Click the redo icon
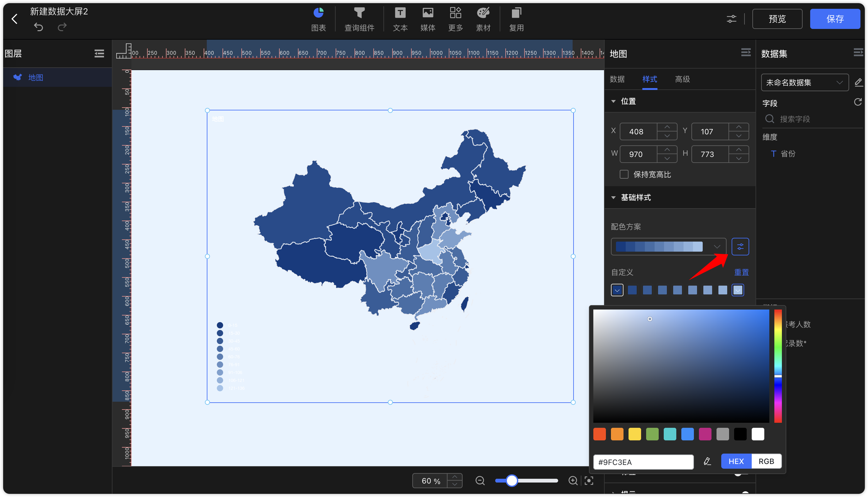 tap(62, 27)
